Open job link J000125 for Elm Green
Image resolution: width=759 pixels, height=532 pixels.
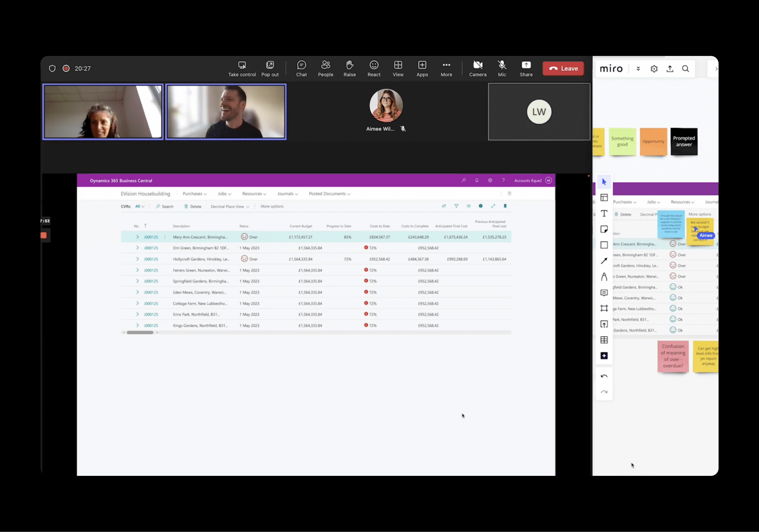(151, 248)
